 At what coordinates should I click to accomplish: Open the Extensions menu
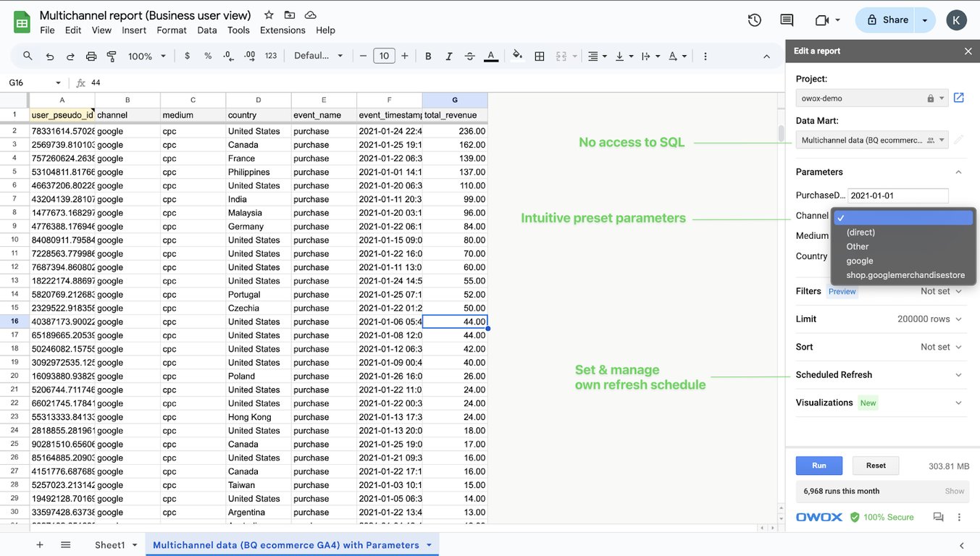tap(282, 30)
